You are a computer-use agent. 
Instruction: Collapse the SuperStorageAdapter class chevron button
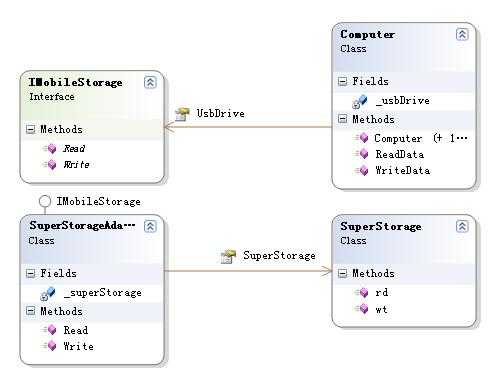150,226
